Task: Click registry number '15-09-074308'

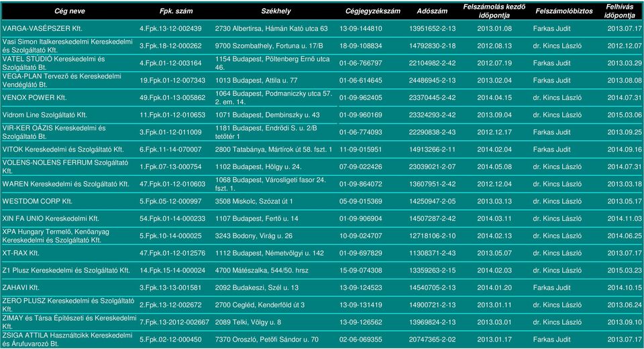Action: (361, 270)
